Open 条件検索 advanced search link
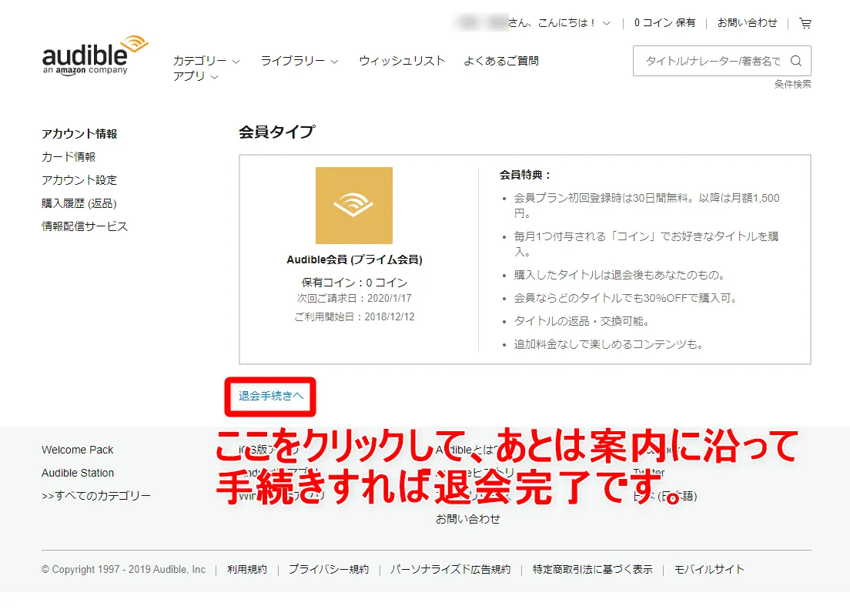This screenshot has width=850, height=616. tap(792, 84)
